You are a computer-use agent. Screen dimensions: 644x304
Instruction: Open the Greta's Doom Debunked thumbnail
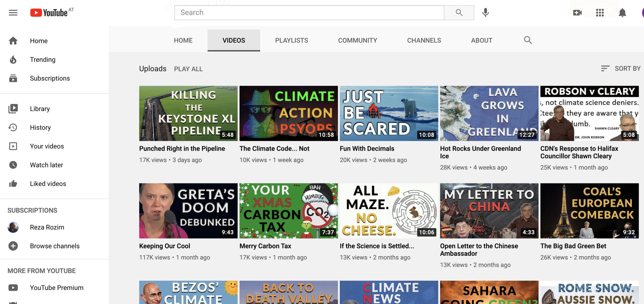click(x=188, y=211)
